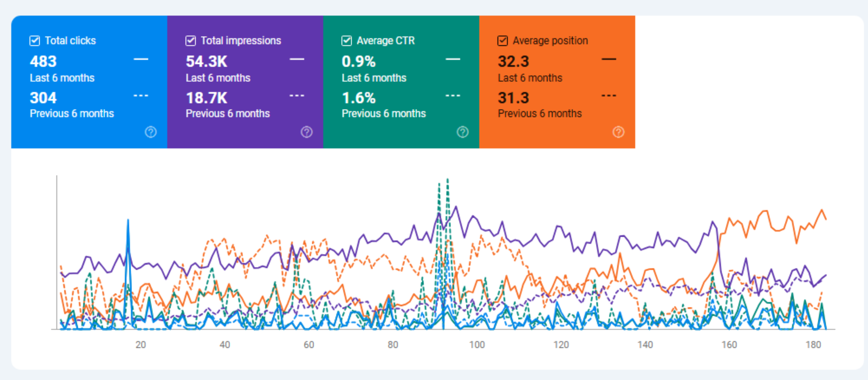Click solid line legend on Total clicks card
This screenshot has width=868, height=380.
[141, 59]
